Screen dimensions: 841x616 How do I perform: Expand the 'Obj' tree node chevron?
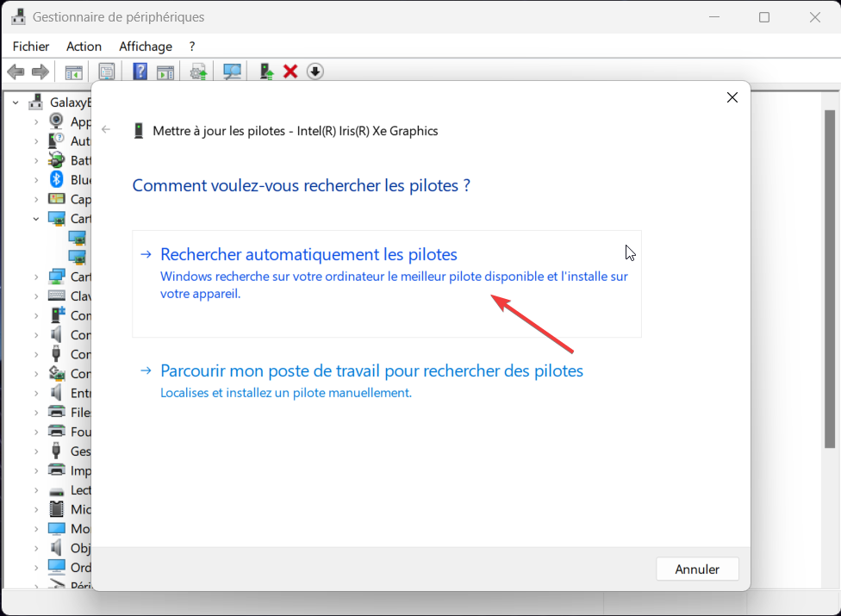click(x=36, y=548)
